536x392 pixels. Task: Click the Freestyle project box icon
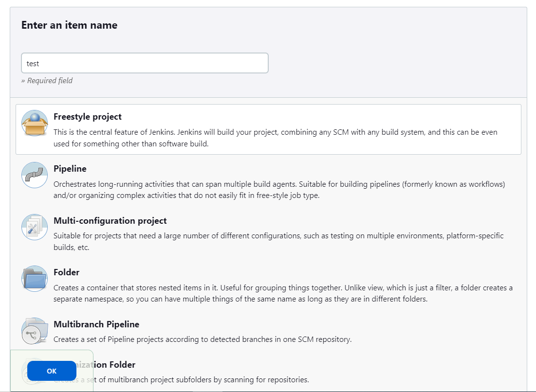tap(35, 124)
